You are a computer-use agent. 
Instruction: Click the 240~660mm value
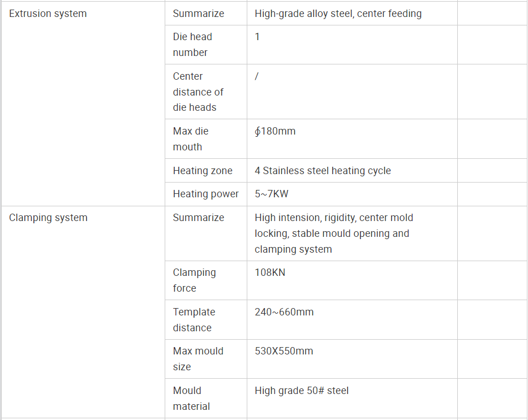pyautogui.click(x=284, y=312)
